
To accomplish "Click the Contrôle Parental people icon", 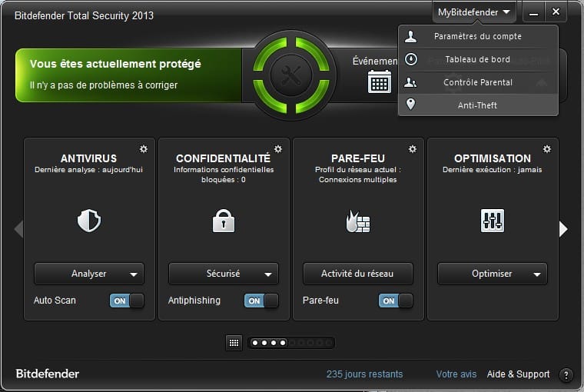I will pos(410,82).
